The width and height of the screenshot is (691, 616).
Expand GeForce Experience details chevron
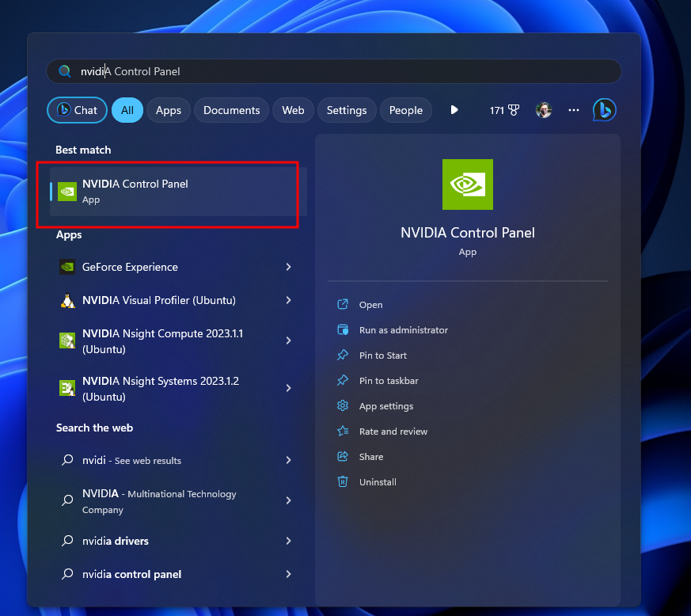coord(288,267)
